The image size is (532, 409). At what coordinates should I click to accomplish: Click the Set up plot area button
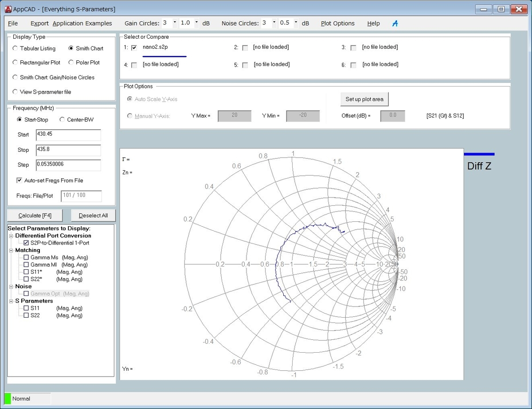364,99
